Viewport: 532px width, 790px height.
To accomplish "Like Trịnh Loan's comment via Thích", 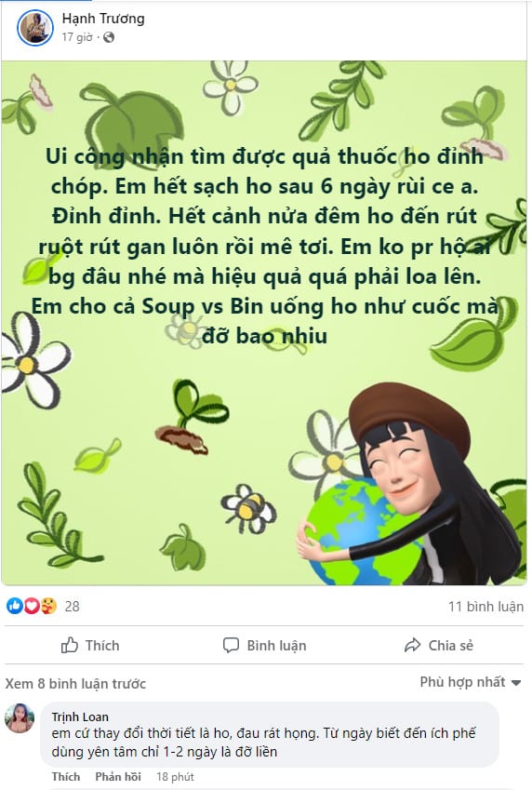I will coord(65,776).
